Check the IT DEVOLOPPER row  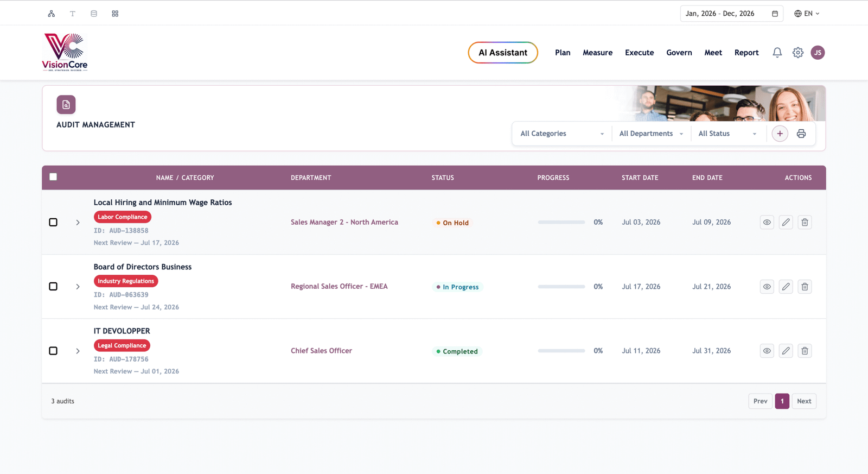(53, 351)
